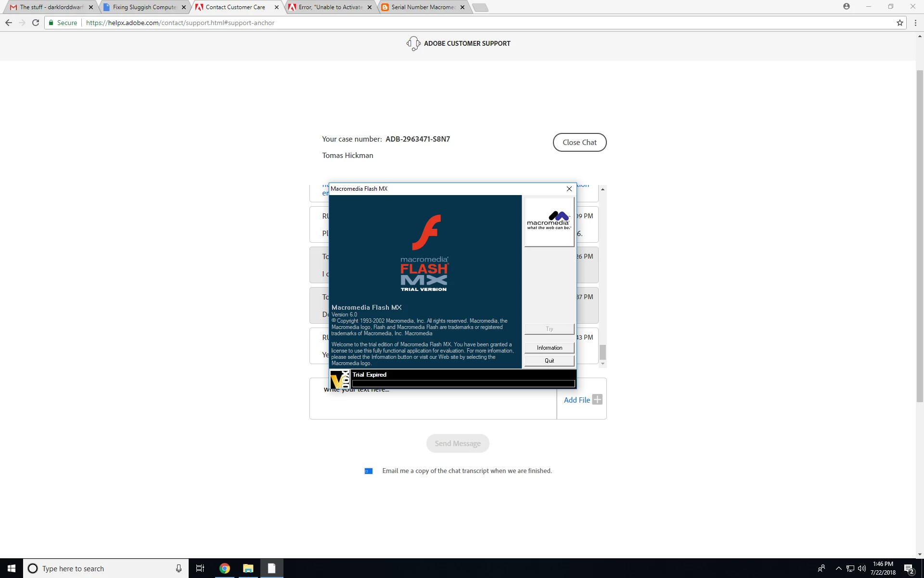Click the Macromedia logo in the dialog

point(549,222)
